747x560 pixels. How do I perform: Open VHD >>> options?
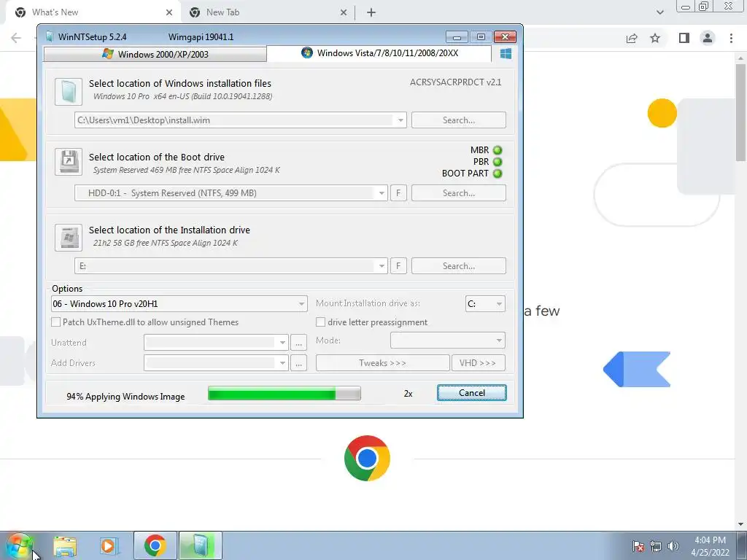coord(478,363)
